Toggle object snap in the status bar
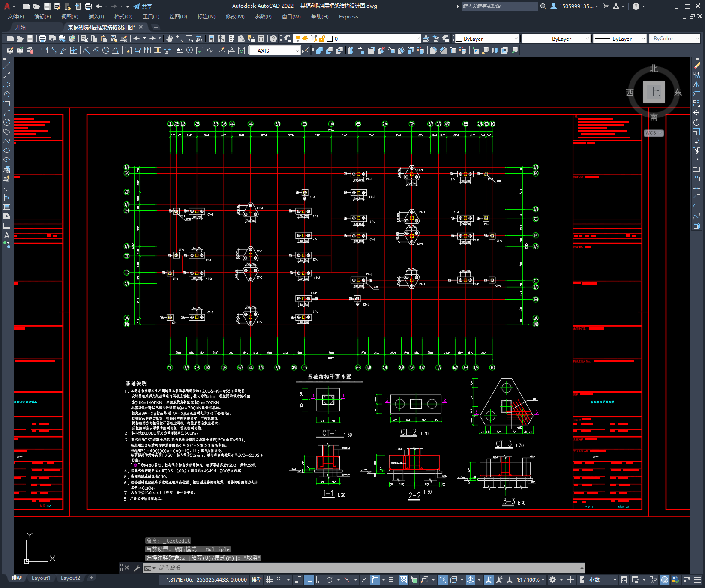This screenshot has width=705, height=588. 375,580
